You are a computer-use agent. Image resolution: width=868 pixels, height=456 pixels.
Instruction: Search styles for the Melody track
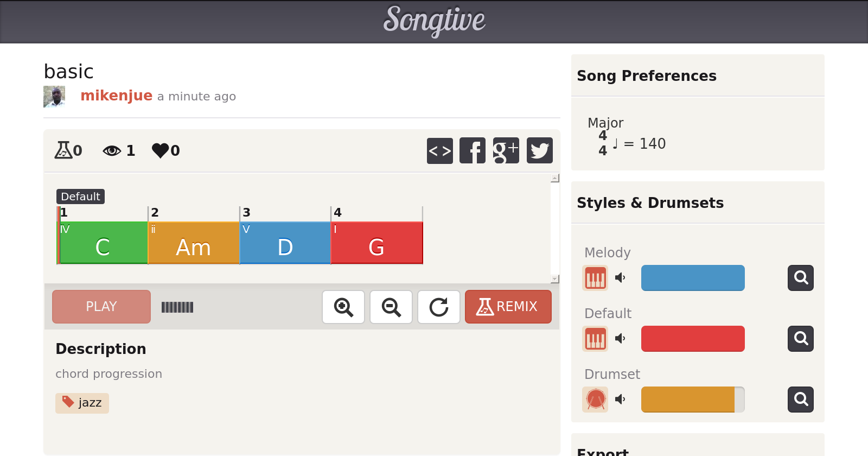(x=800, y=278)
